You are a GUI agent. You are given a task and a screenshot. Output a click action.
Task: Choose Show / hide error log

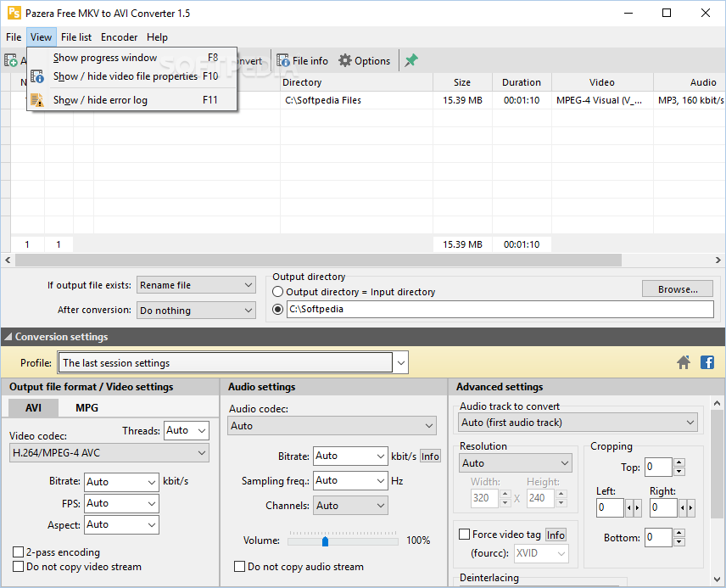pos(132,99)
